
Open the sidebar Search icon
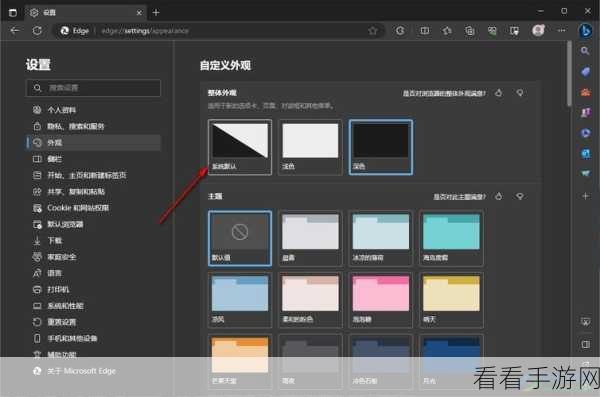click(585, 51)
